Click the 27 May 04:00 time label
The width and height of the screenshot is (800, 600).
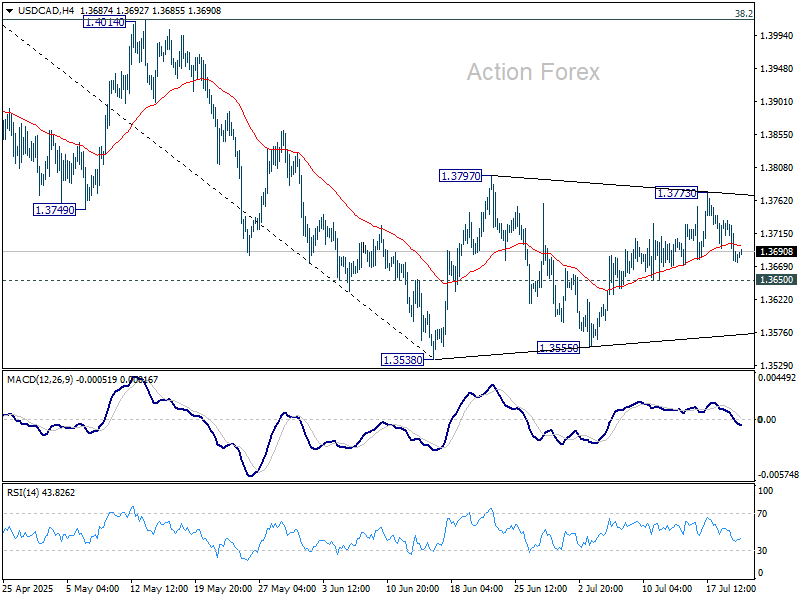coord(287,589)
